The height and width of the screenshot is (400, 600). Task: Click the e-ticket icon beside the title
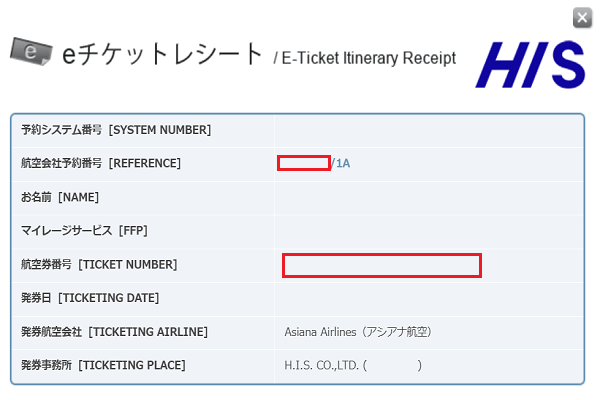pos(29,50)
